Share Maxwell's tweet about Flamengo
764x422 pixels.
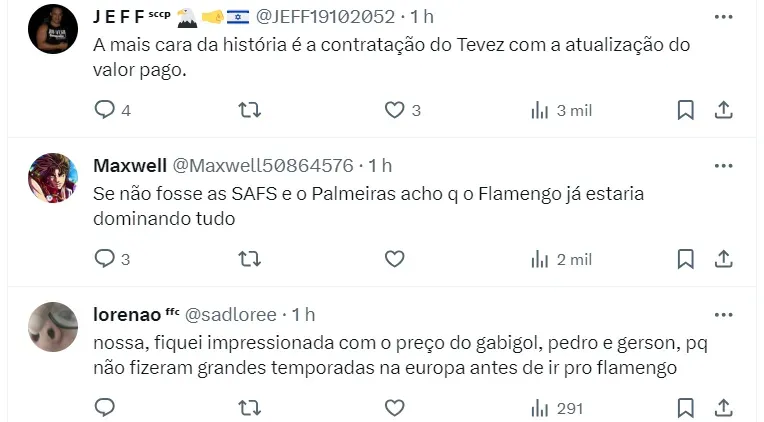(x=724, y=259)
